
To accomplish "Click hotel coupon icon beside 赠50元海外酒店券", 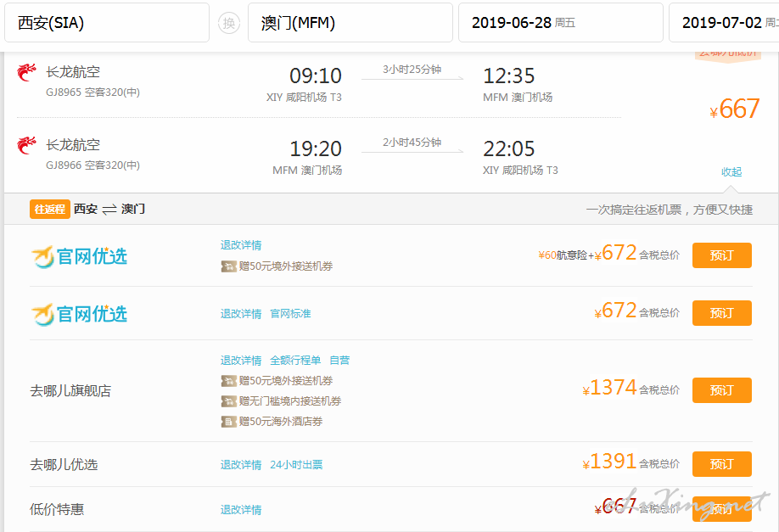I will coord(228,422).
